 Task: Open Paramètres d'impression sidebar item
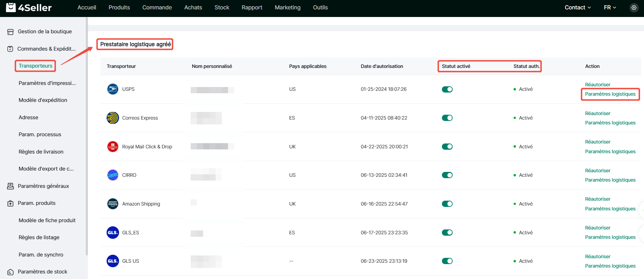tap(47, 83)
